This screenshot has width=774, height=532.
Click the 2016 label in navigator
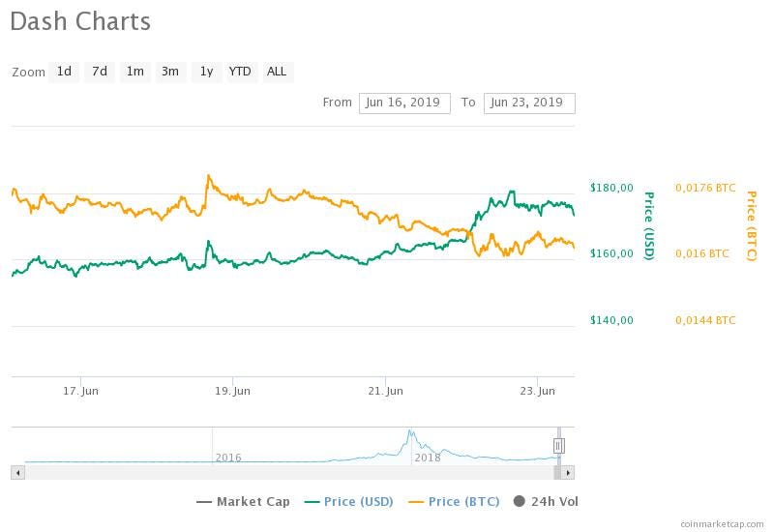pyautogui.click(x=228, y=458)
